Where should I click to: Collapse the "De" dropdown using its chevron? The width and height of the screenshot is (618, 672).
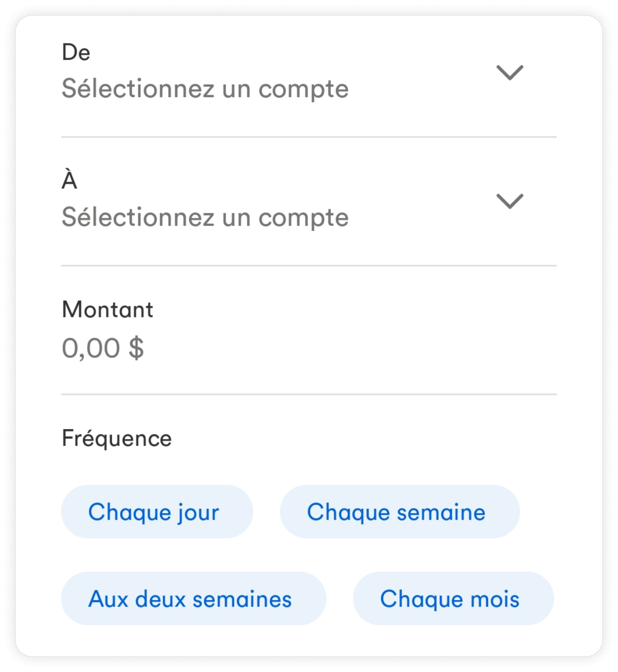click(x=509, y=71)
